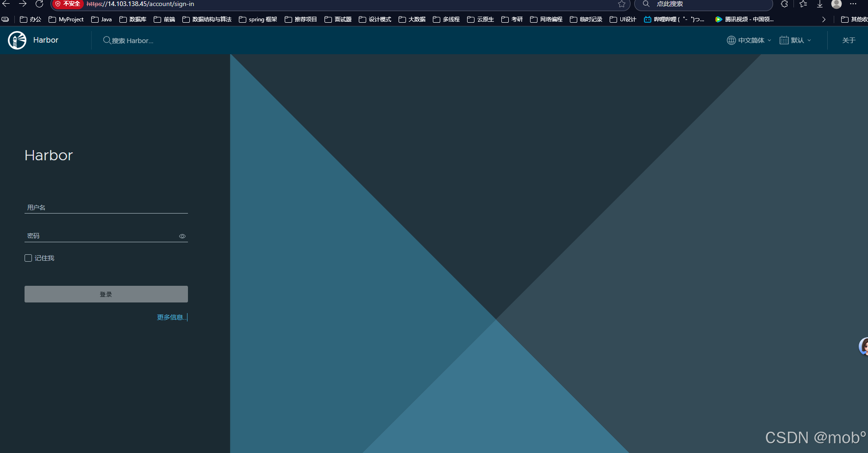Open the 办公 bookmark folder

coord(31,19)
